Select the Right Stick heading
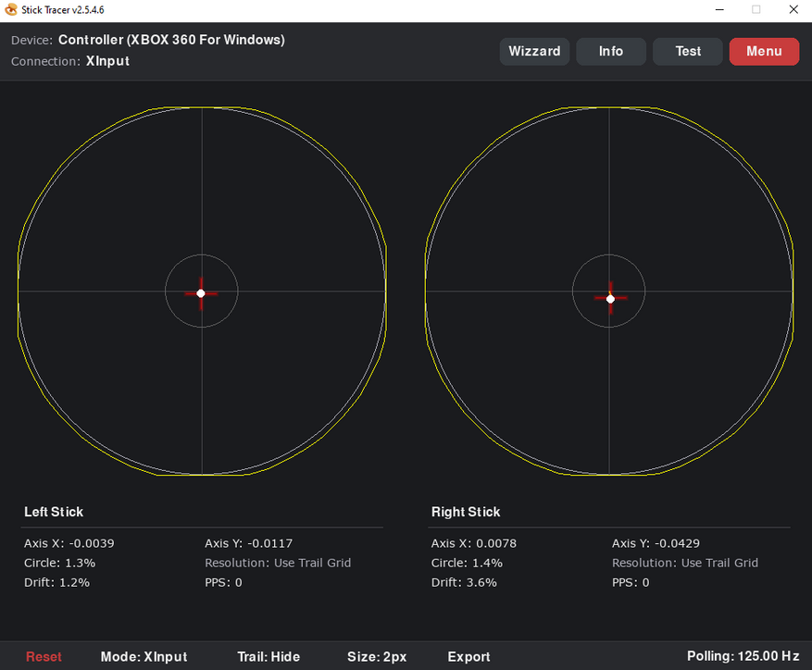 (466, 512)
